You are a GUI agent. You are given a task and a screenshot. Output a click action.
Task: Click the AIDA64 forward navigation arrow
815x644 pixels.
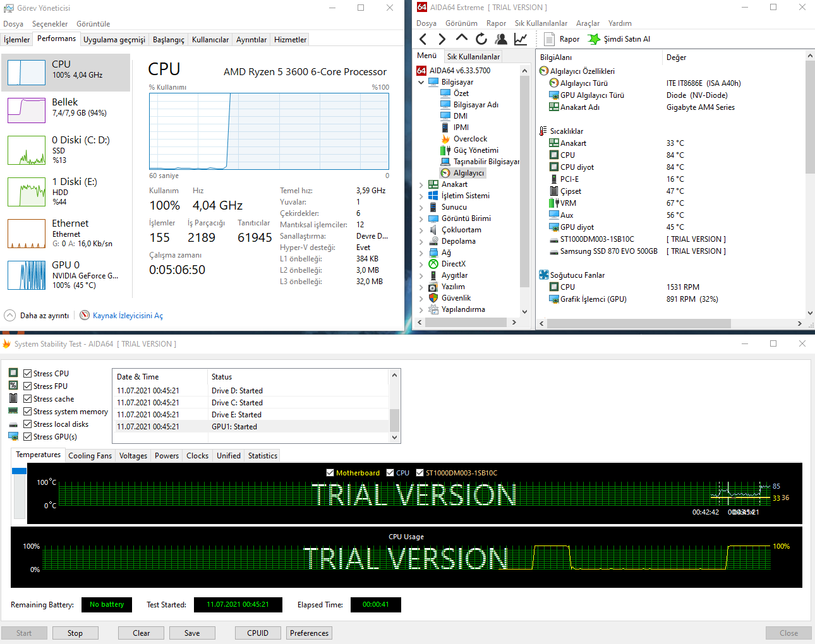point(442,39)
